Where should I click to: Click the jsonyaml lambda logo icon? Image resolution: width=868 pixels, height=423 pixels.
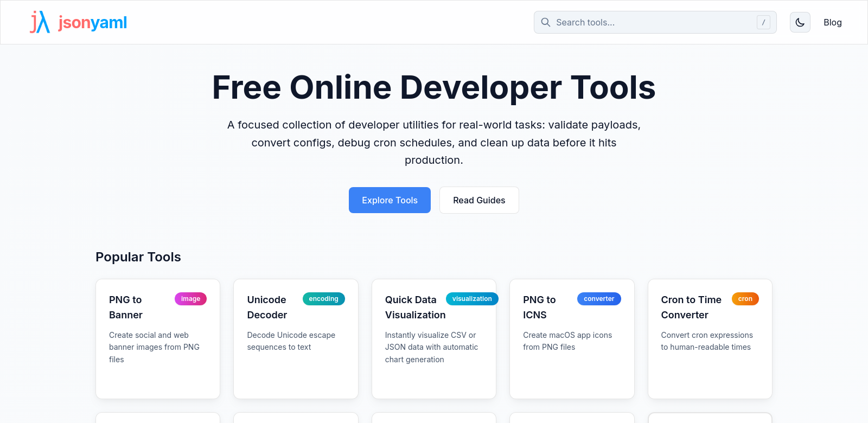pyautogui.click(x=40, y=22)
